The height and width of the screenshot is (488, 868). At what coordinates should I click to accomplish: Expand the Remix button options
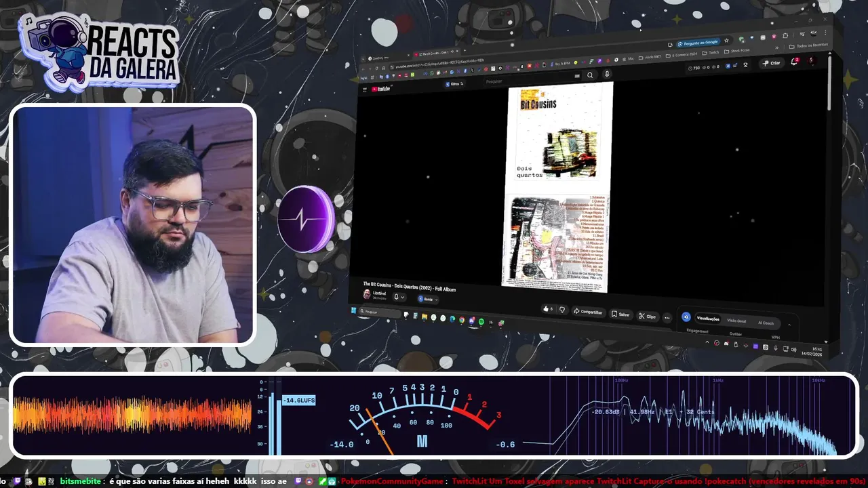tap(428, 299)
